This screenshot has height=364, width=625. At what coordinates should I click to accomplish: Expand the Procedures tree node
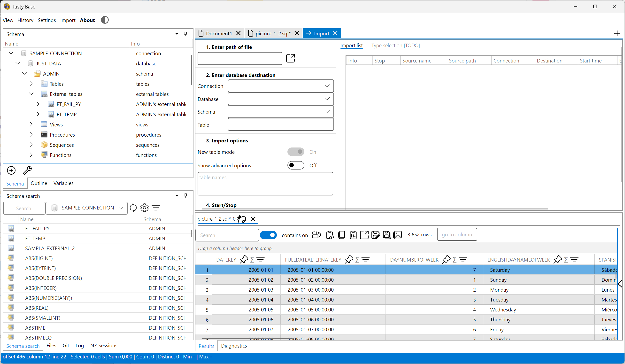(x=31, y=134)
